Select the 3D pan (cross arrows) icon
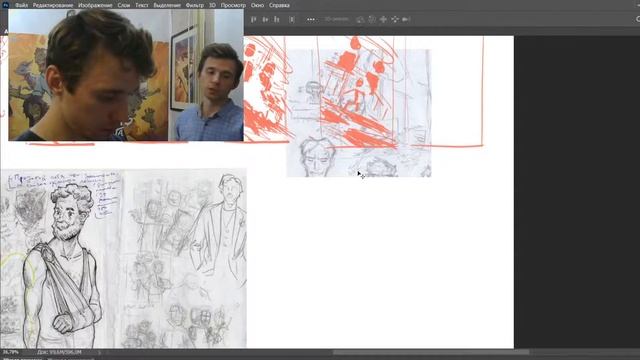The width and height of the screenshot is (640, 360). pos(383,19)
